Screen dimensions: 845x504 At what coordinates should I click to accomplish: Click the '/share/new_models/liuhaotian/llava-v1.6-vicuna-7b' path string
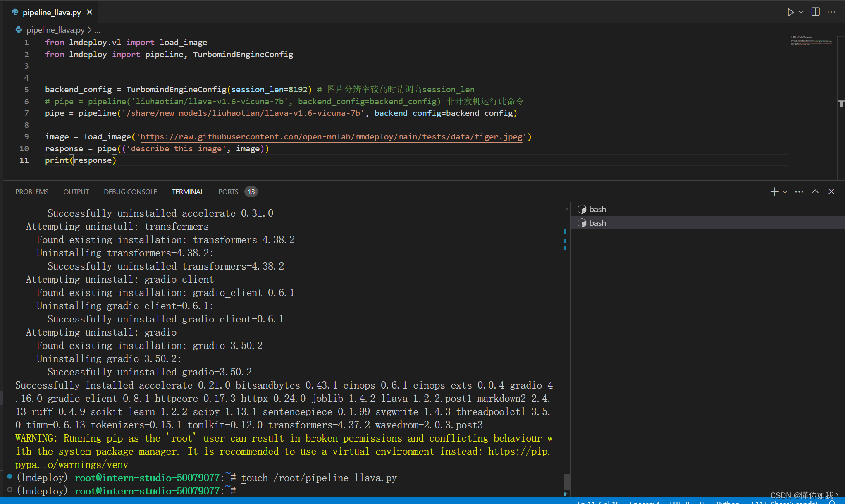(x=243, y=113)
